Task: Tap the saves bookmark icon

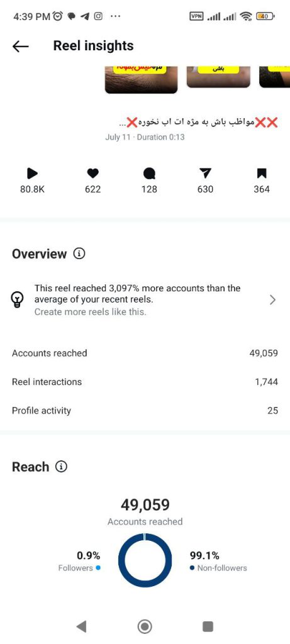Action: tap(262, 174)
